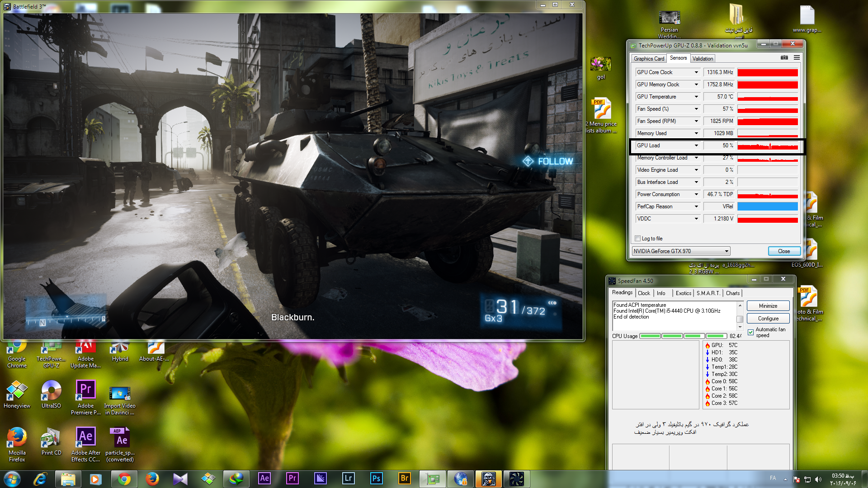The height and width of the screenshot is (488, 868).
Task: Open Premiere Pro from the taskbar
Action: pyautogui.click(x=292, y=479)
